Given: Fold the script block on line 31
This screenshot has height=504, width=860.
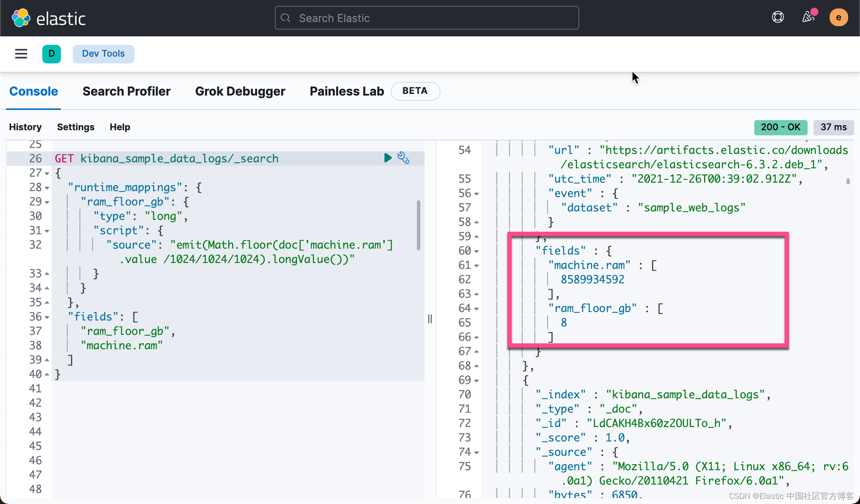Looking at the screenshot, I should click(47, 230).
